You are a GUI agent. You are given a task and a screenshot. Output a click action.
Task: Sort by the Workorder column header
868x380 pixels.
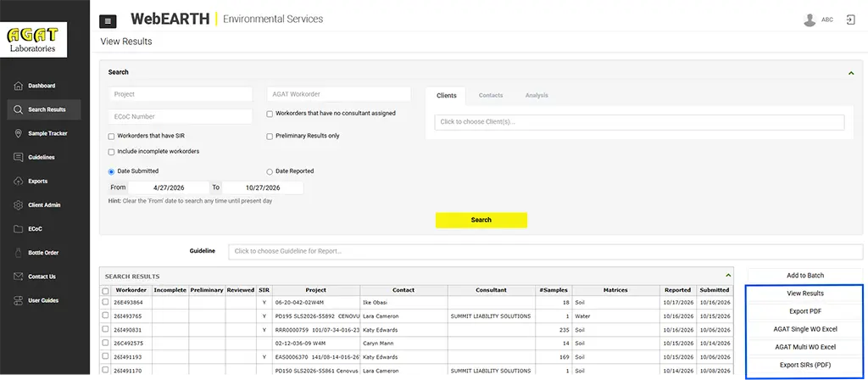point(131,290)
